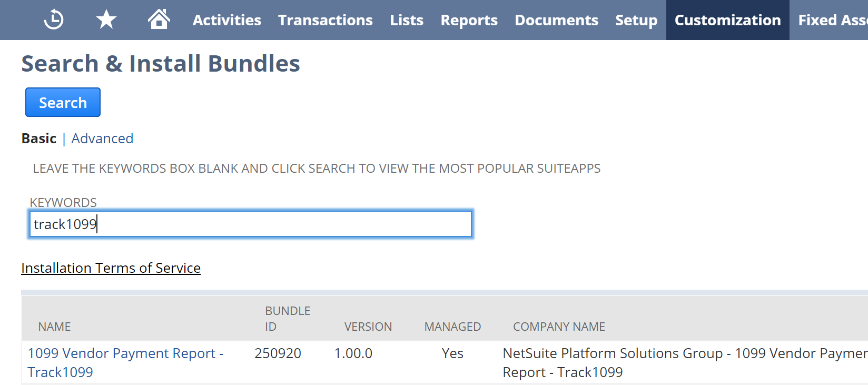The image size is (868, 385).
Task: Go to Home via house icon
Action: (x=159, y=19)
